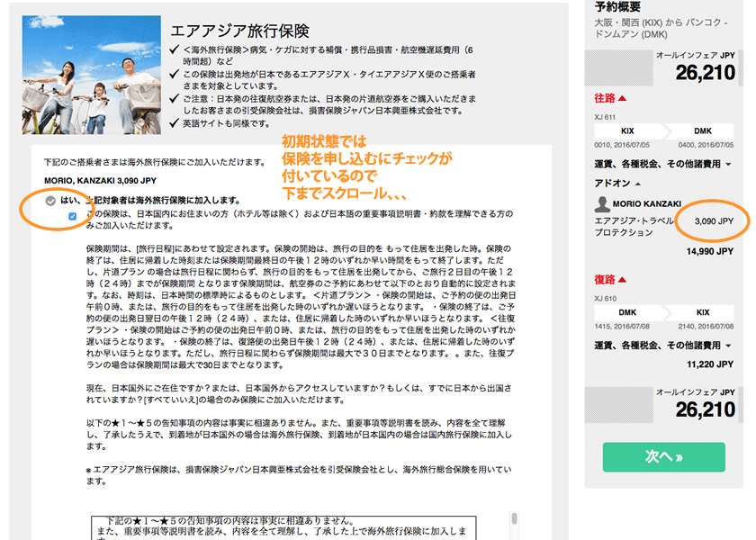This screenshot has width=756, height=540.
Task: Click the DMK origin box in return route
Action: 628,312
